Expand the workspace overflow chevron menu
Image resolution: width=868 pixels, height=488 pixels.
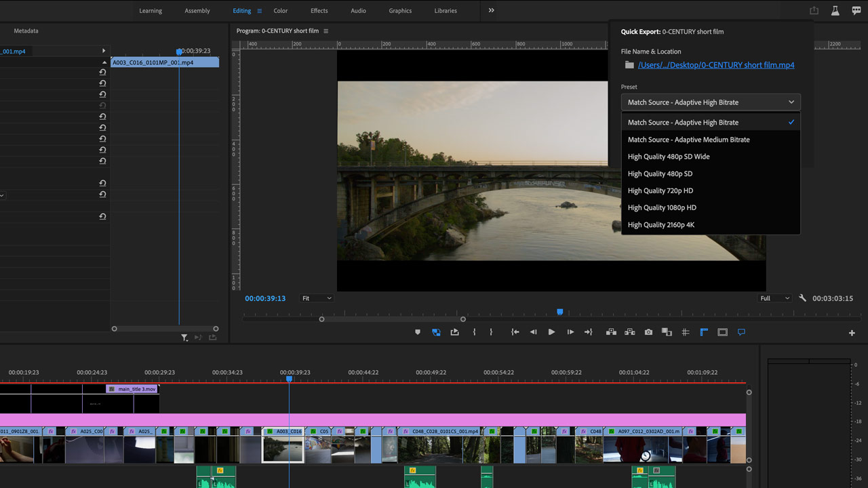(491, 11)
